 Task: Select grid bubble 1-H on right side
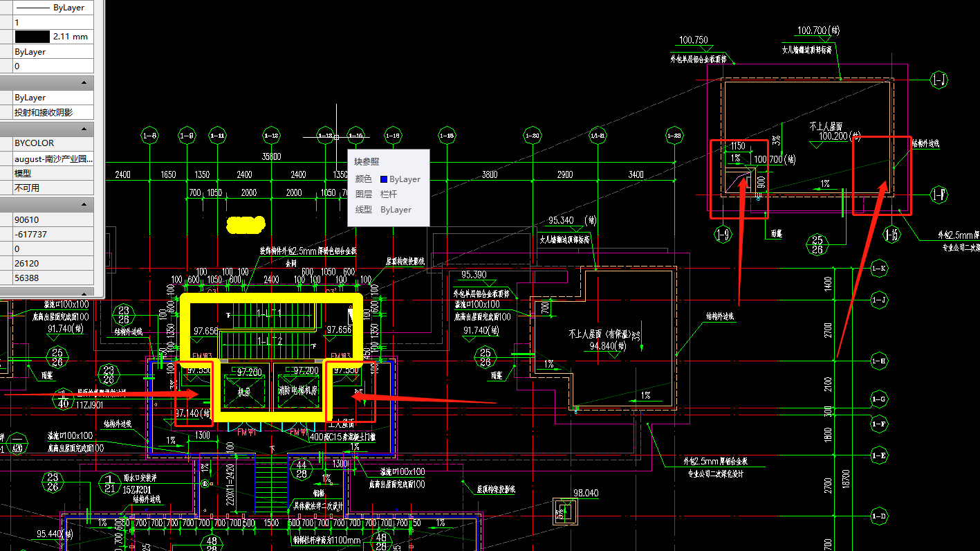tap(880, 360)
